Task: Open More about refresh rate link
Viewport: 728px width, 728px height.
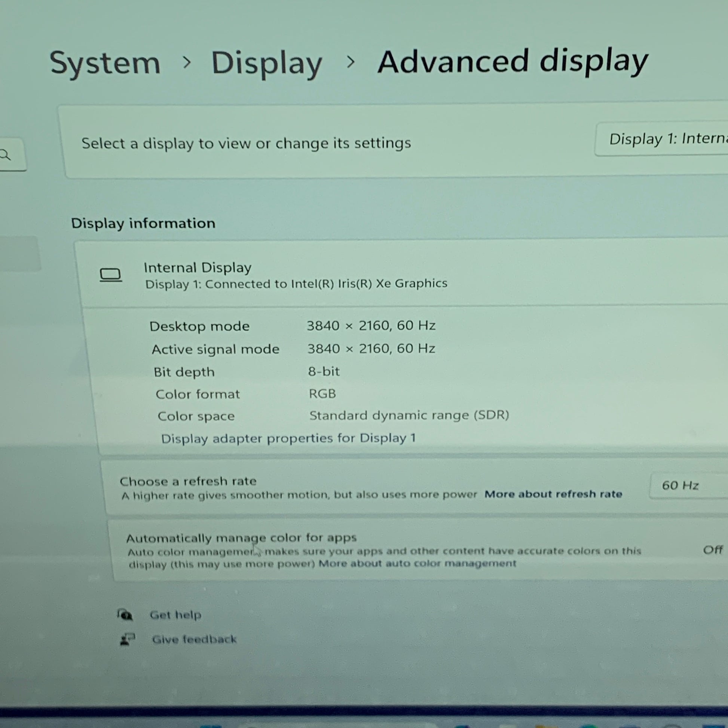Action: point(553,494)
